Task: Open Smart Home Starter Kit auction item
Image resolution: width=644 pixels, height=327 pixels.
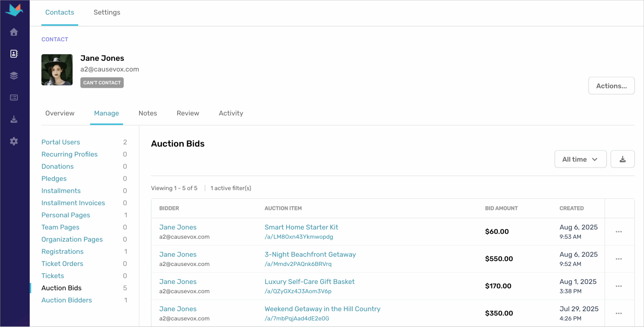Action: tap(301, 227)
